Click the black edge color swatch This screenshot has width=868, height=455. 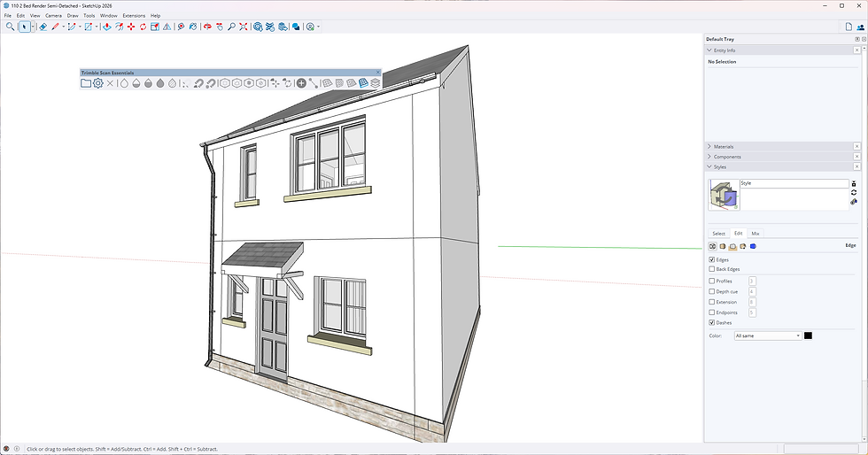coord(808,336)
